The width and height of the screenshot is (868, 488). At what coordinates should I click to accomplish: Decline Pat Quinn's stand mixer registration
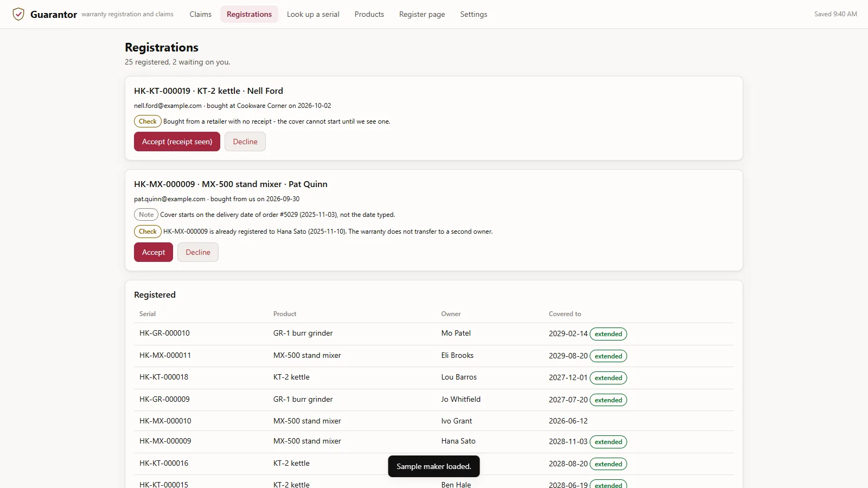(x=198, y=252)
